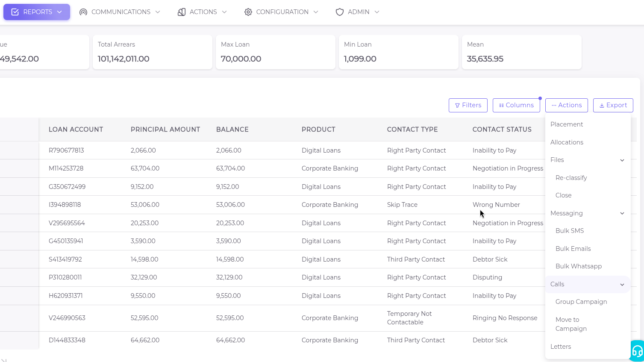The height and width of the screenshot is (362, 644).
Task: Open the Filters panel
Action: [468, 105]
